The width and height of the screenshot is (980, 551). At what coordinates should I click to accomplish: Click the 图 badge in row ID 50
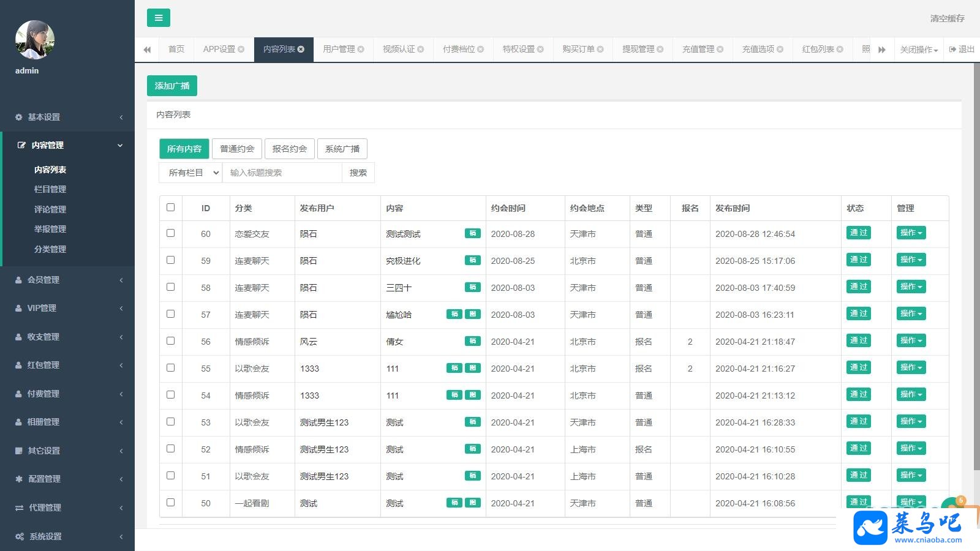point(472,503)
